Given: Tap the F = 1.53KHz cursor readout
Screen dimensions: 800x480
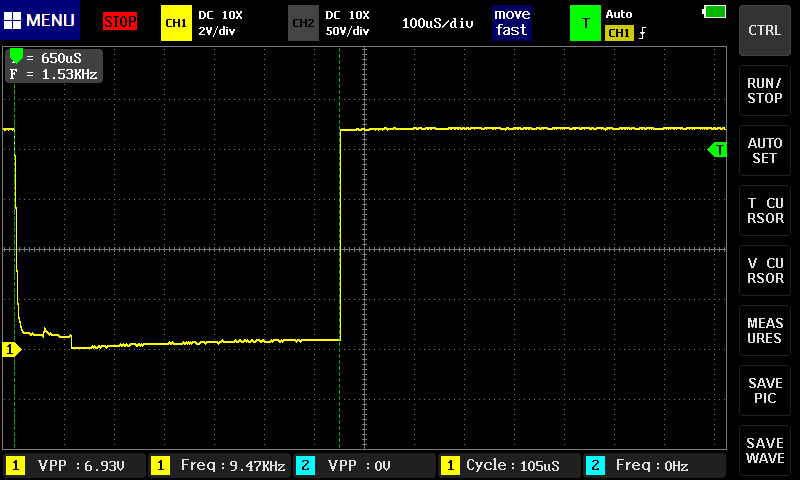Looking at the screenshot, I should (54, 74).
